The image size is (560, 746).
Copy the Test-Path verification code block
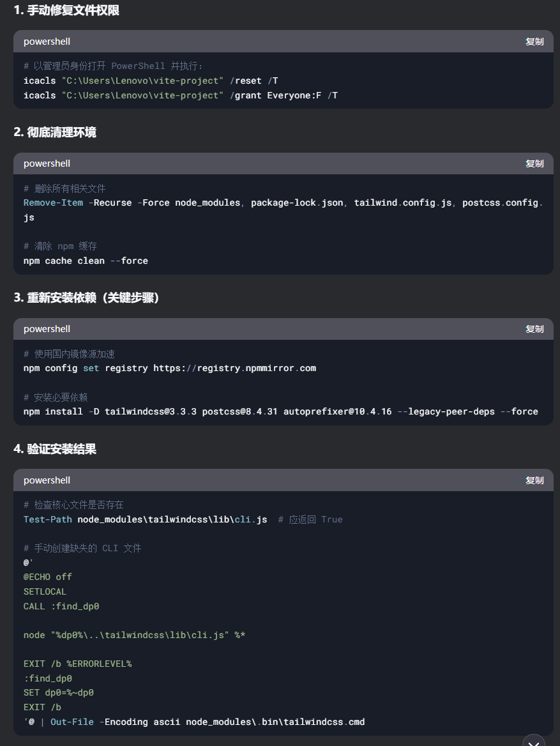pyautogui.click(x=534, y=480)
